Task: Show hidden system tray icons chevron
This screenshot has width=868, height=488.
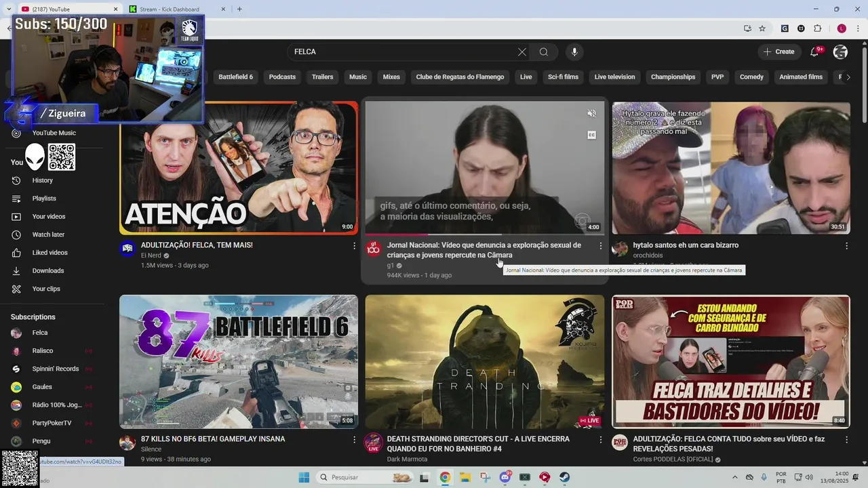Action: [x=734, y=477]
